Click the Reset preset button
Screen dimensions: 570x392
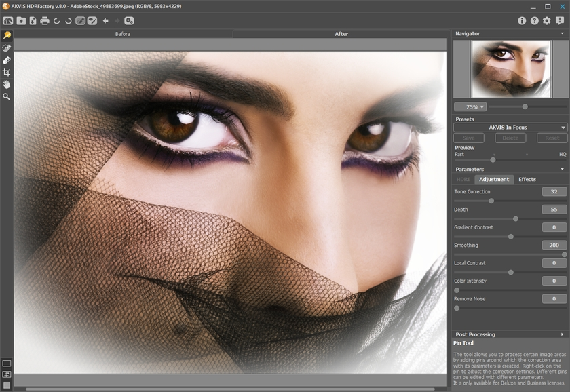(x=552, y=138)
